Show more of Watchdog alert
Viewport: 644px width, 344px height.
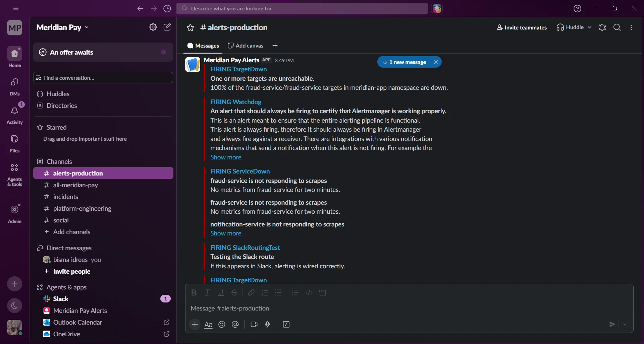click(x=226, y=157)
